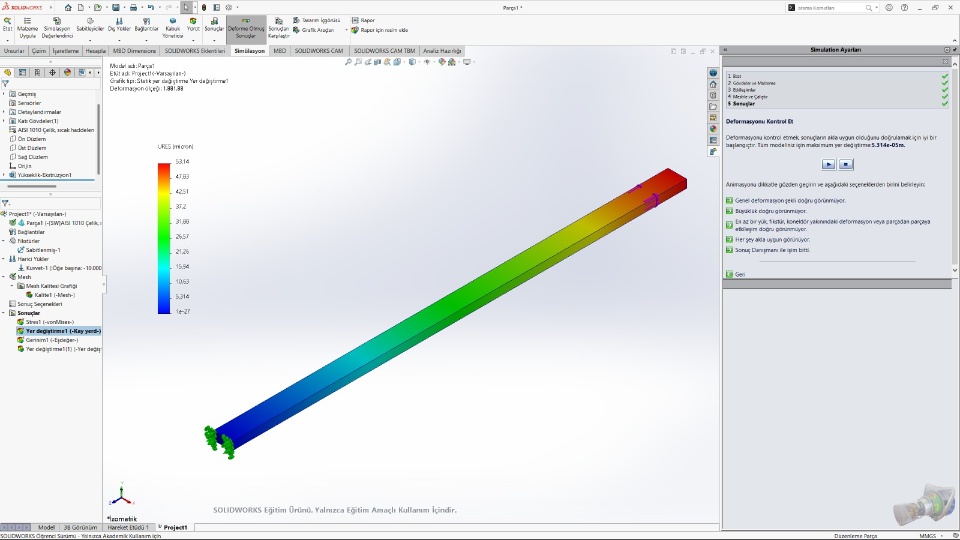Click the Home icon in quick access toolbar
The height and width of the screenshot is (540, 960).
[x=68, y=7]
